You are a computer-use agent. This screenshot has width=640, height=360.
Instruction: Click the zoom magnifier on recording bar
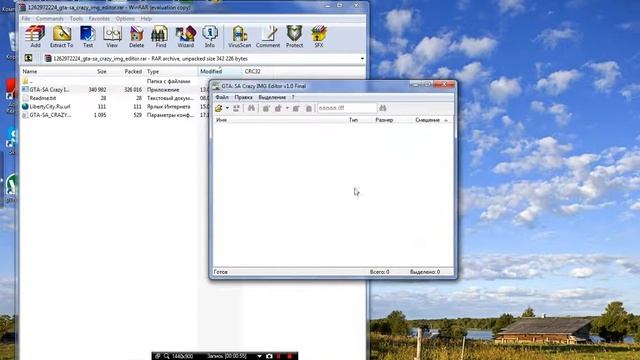pos(167,356)
